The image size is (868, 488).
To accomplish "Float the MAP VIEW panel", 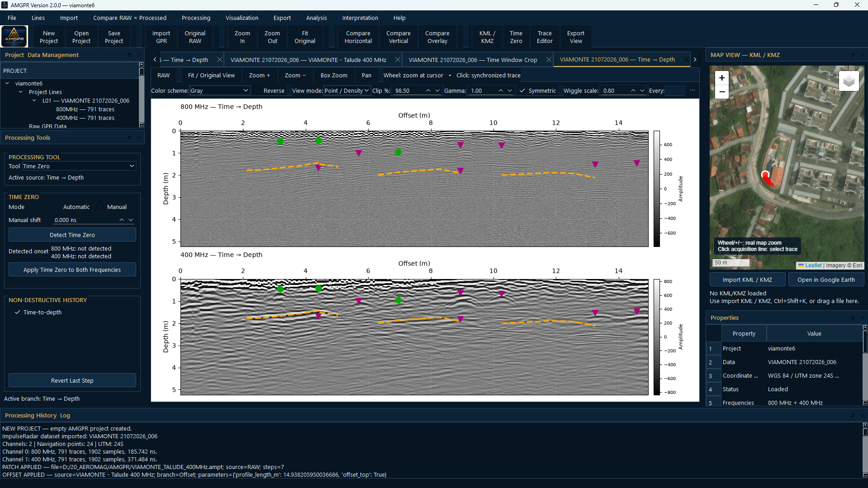I will click(x=853, y=55).
